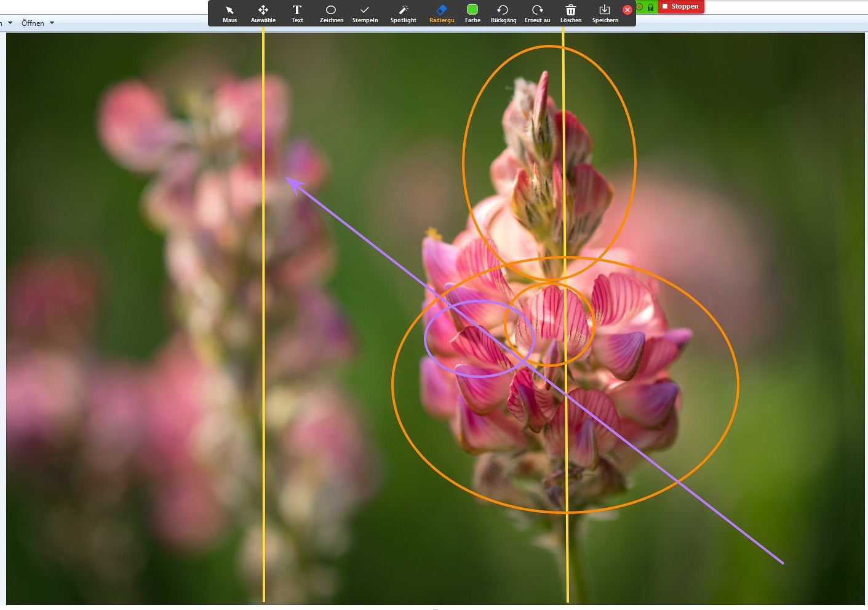Select the Maus pointer tool
This screenshot has width=868, height=610.
(229, 14)
